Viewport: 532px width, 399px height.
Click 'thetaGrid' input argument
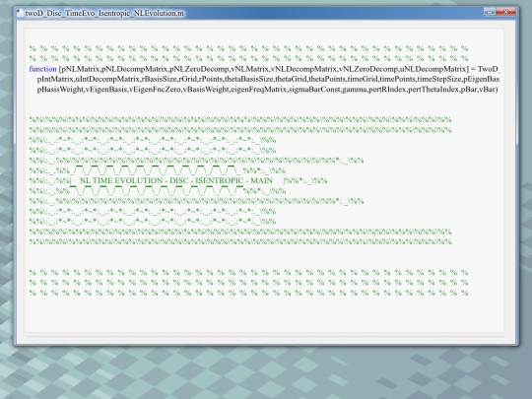[291, 79]
